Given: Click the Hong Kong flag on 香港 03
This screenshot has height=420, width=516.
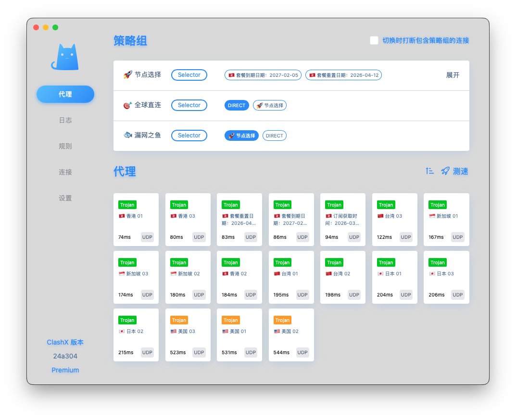Looking at the screenshot, I should tap(174, 216).
